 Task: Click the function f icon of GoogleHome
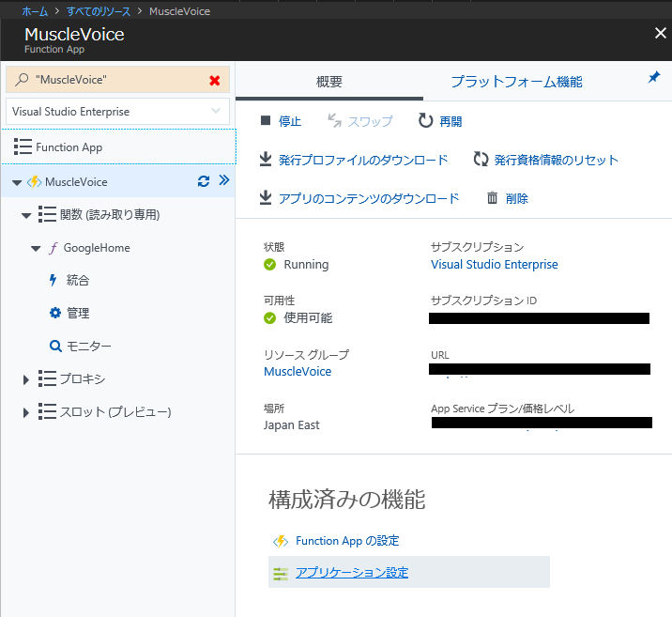click(53, 248)
